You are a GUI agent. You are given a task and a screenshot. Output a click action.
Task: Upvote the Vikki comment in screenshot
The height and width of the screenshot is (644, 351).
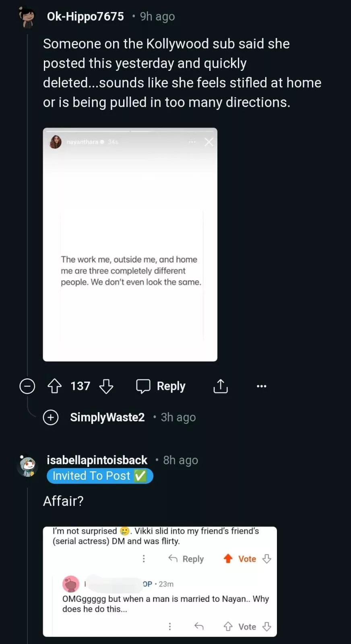coord(228,559)
